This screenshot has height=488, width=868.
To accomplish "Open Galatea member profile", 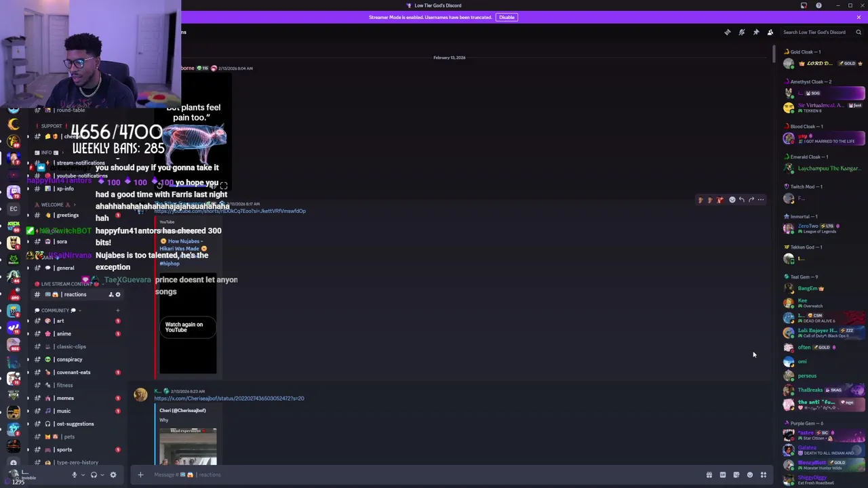I will [824, 449].
